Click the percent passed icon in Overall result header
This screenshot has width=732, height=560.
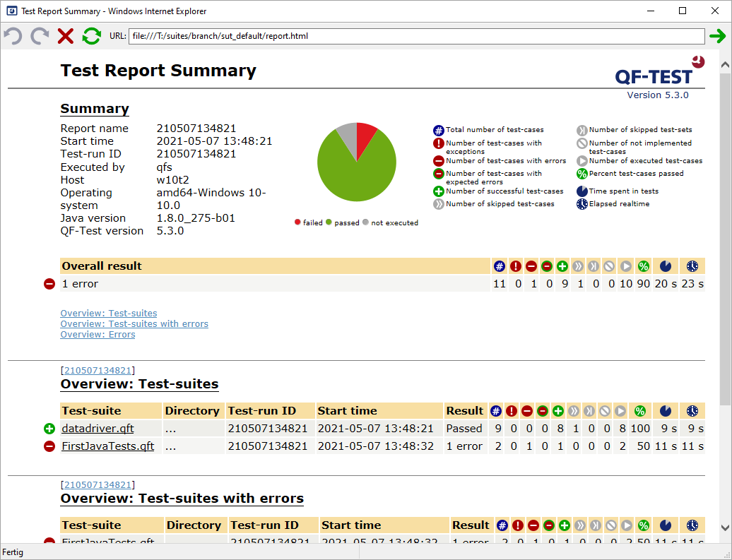[643, 266]
